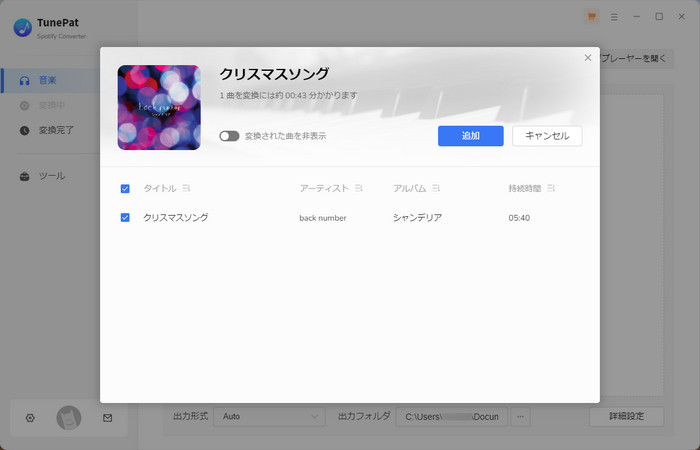Maximize the TunePat window
Screen dimensions: 700x450
[659, 17]
